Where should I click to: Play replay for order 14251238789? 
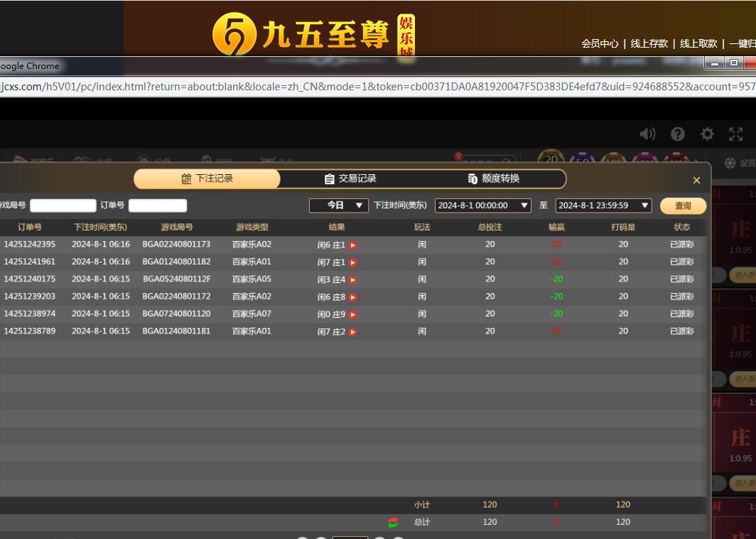coord(352,332)
